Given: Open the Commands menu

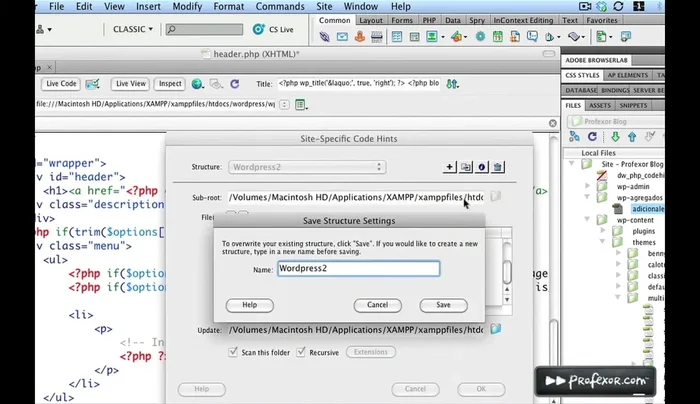Looking at the screenshot, I should (280, 7).
